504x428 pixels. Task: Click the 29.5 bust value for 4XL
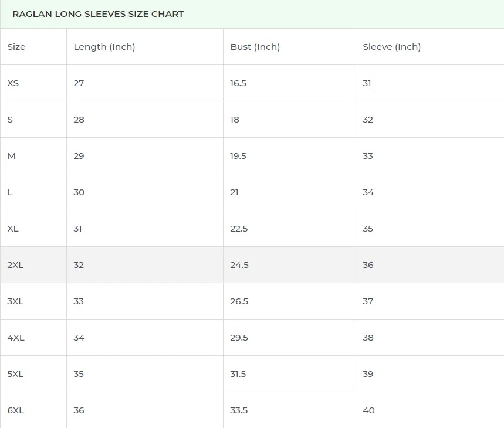[239, 338]
